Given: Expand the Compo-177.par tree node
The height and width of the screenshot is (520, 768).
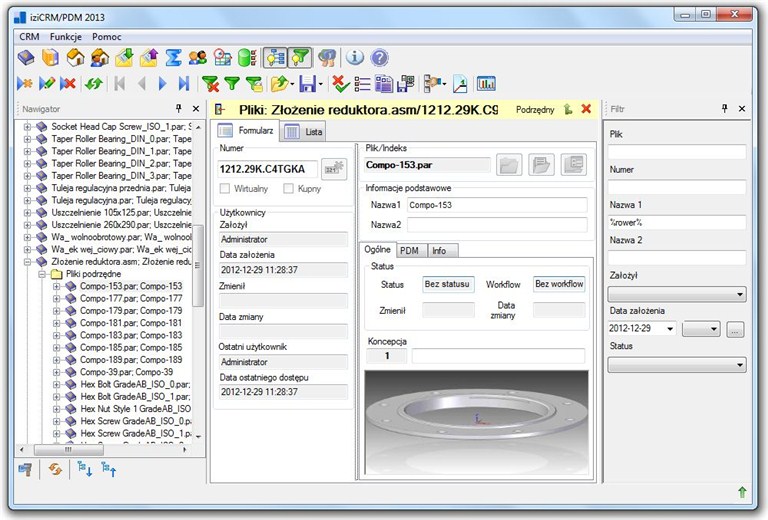Looking at the screenshot, I should 56,298.
